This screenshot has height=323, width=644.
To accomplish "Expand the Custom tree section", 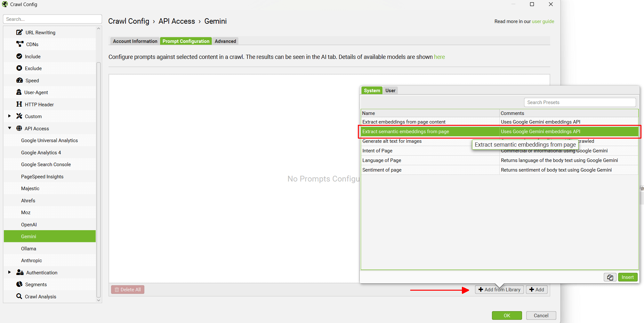I will (x=9, y=116).
